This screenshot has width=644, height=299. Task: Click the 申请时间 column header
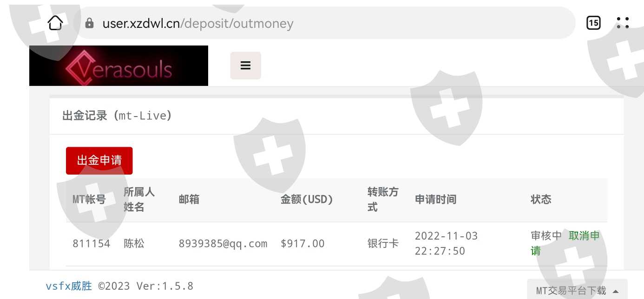[436, 200]
